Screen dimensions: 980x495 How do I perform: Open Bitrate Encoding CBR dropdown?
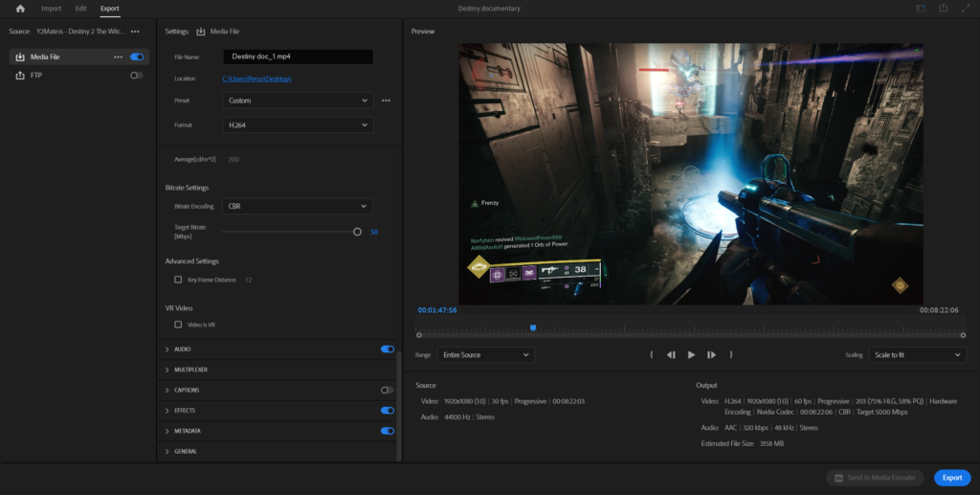pyautogui.click(x=298, y=206)
